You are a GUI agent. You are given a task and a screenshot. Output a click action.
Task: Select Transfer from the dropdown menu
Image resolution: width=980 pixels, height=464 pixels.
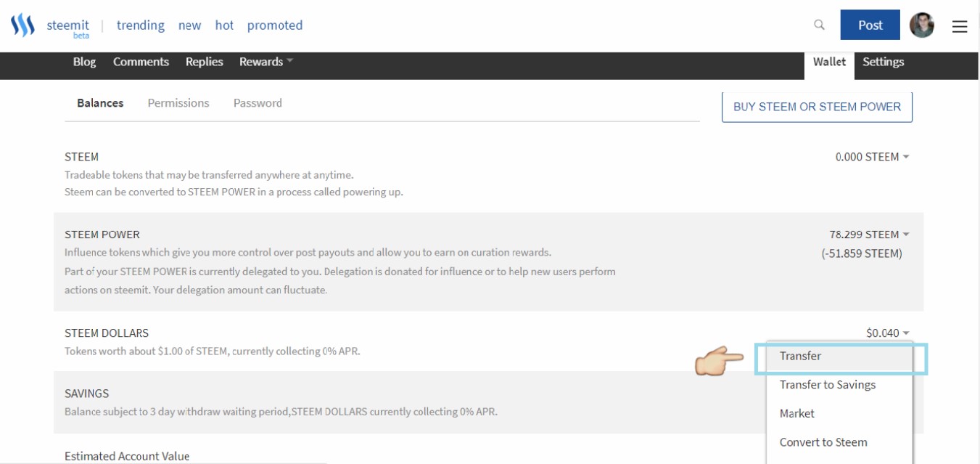point(801,356)
